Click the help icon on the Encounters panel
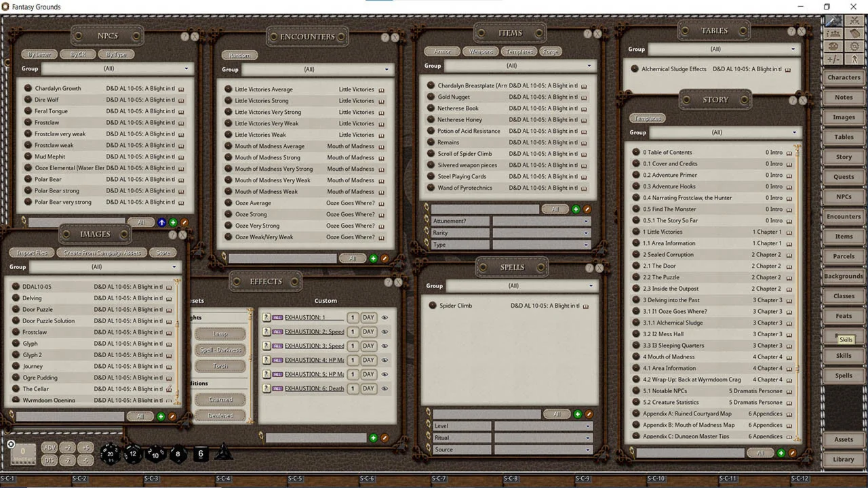Image resolution: width=868 pixels, height=488 pixels. pyautogui.click(x=384, y=38)
